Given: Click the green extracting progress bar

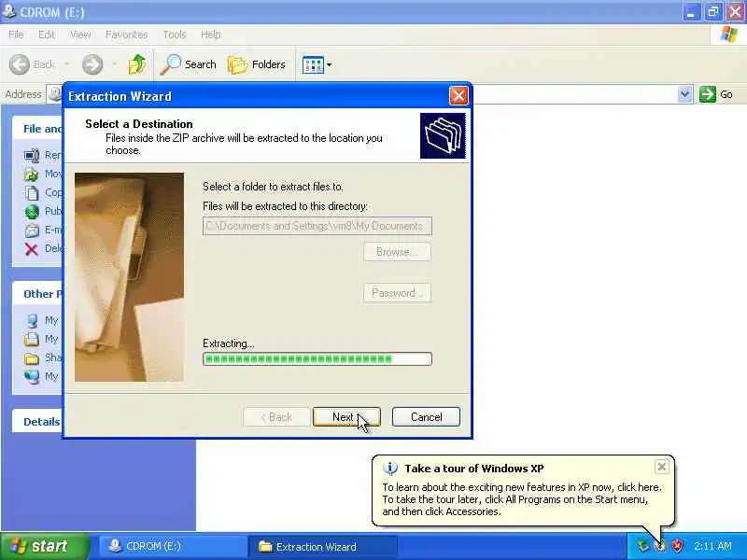Looking at the screenshot, I should point(317,358).
